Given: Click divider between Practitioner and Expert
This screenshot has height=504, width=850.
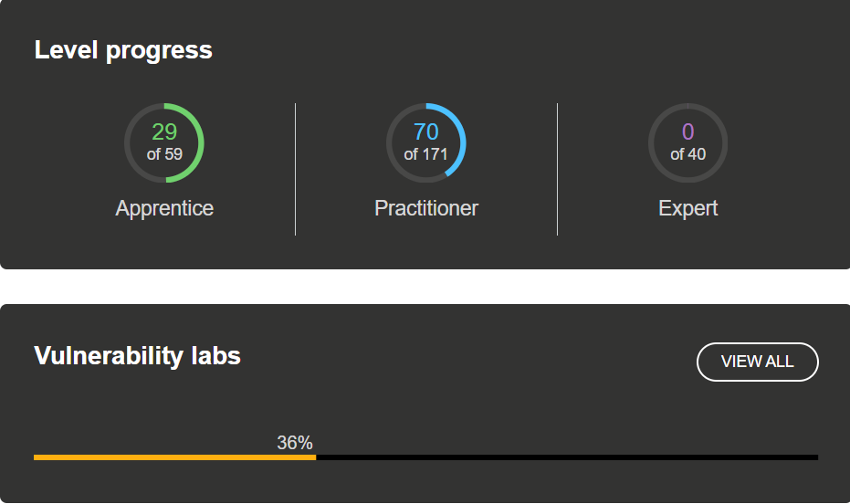Looking at the screenshot, I should click(557, 169).
